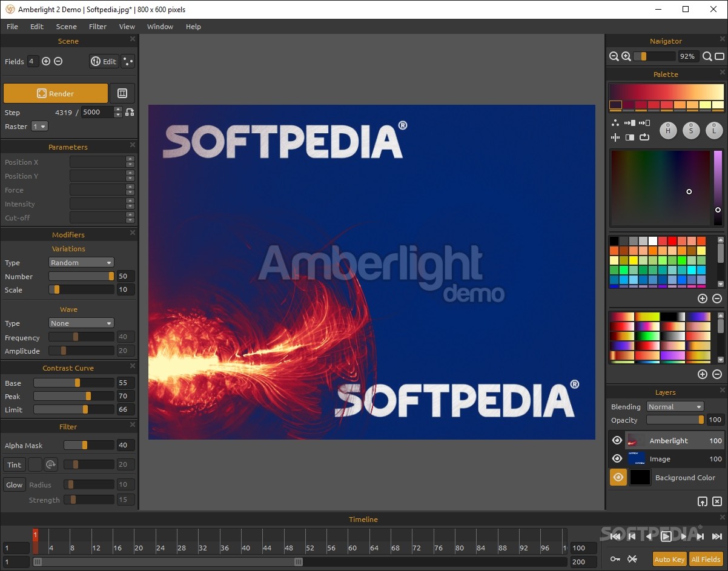
Task: Close the Contrast Curve panel
Action: (x=133, y=366)
